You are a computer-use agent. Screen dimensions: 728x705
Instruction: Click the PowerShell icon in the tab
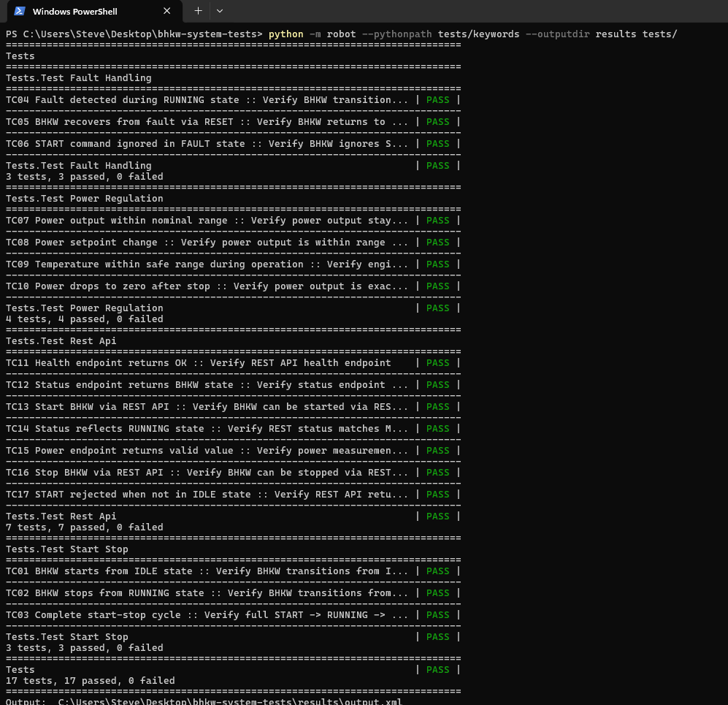[19, 11]
